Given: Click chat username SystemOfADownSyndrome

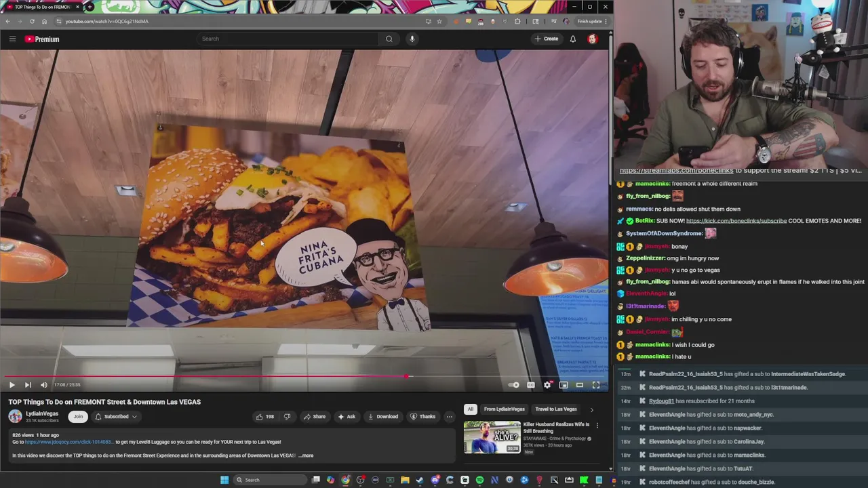Looking at the screenshot, I should click(665, 233).
